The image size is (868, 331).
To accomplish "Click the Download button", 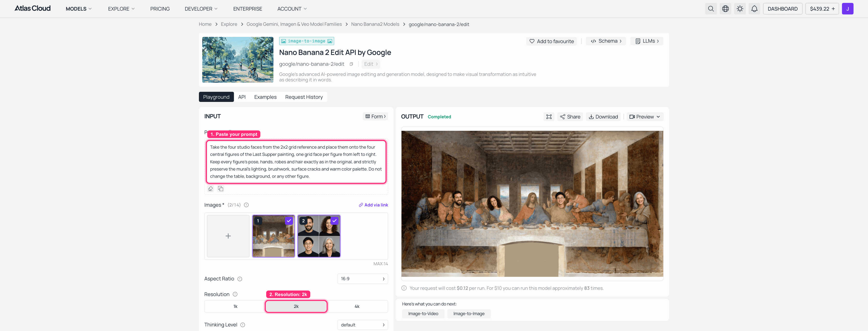I will (x=603, y=117).
